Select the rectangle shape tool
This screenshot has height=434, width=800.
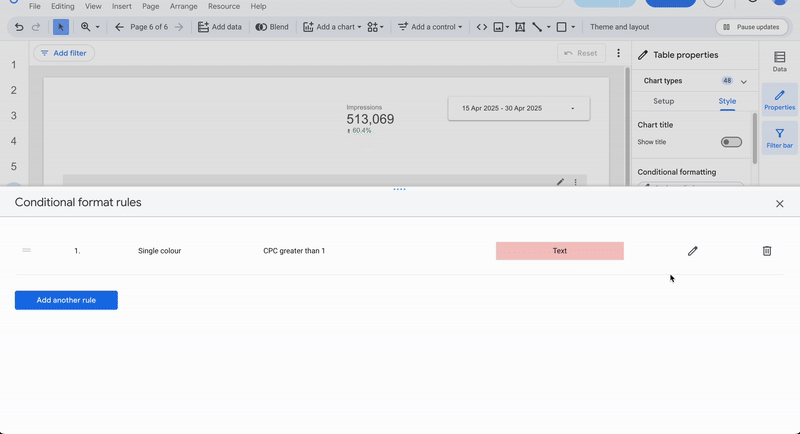point(562,27)
